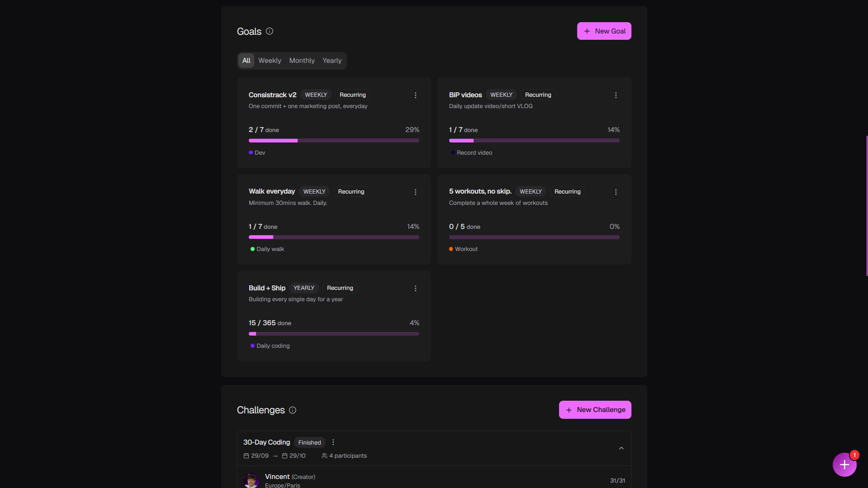The height and width of the screenshot is (488, 868).
Task: Click the orange Workout habit tag
Action: tap(463, 249)
